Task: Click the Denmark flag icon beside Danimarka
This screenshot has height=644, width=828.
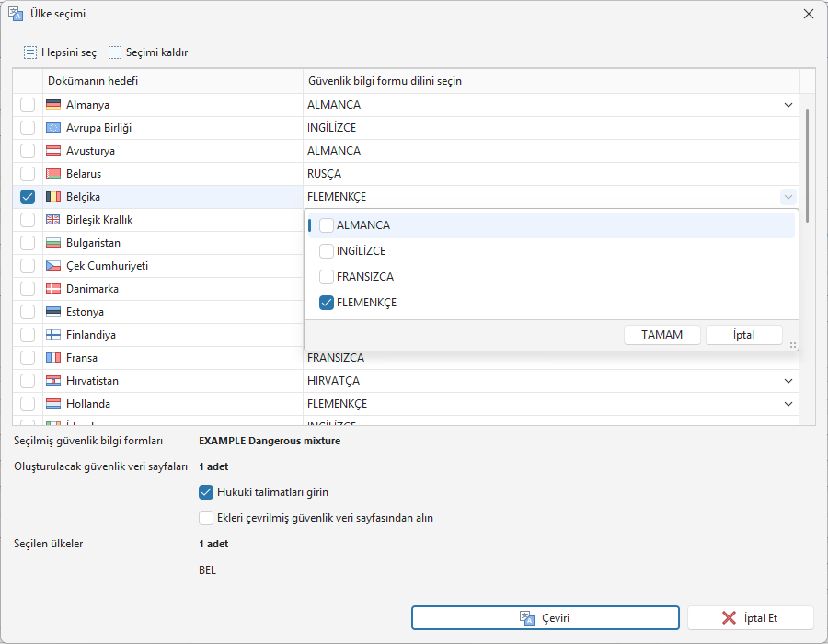Action: click(x=53, y=289)
